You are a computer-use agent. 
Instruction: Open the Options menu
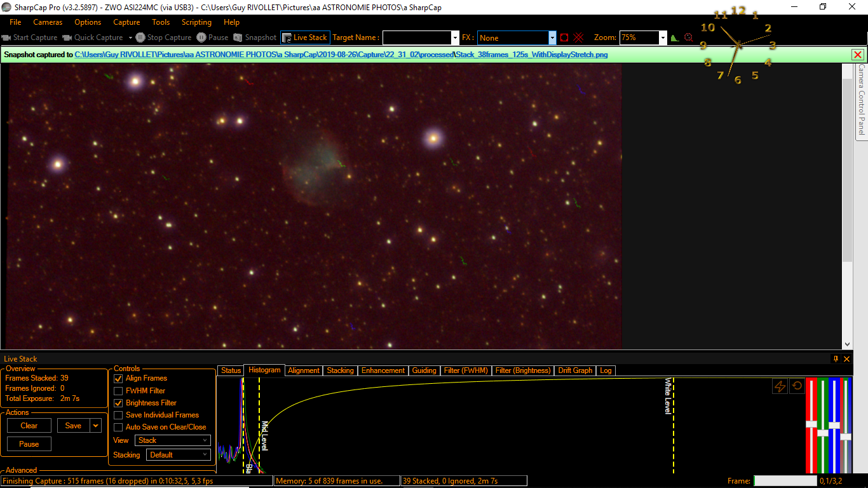point(88,22)
